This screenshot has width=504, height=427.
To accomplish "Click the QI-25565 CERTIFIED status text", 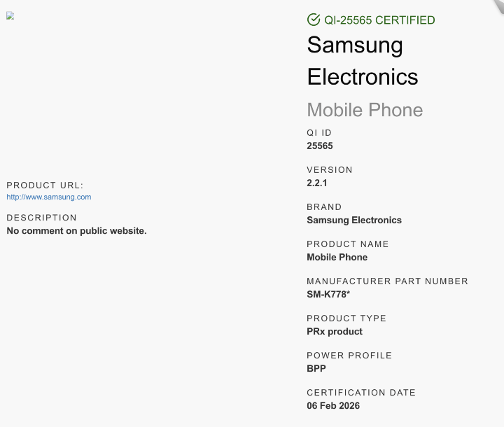I will (x=379, y=20).
